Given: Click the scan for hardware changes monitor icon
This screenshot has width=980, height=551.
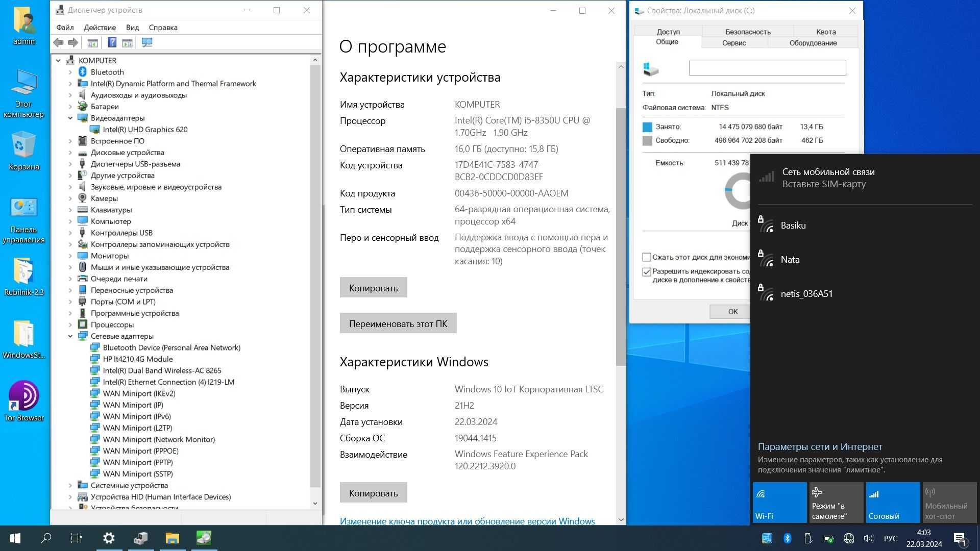Looking at the screenshot, I should [147, 43].
